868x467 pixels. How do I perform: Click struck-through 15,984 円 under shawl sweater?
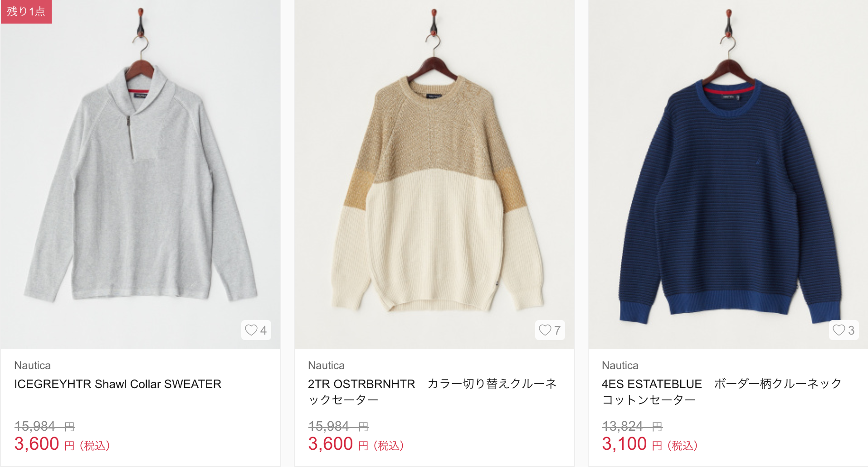click(x=44, y=426)
